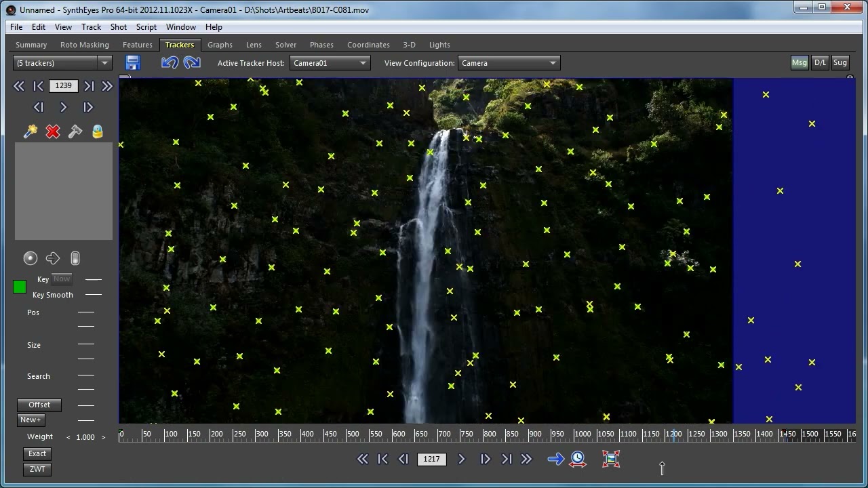Click the blue arrow playback direction icon
Image resolution: width=868 pixels, height=488 pixels.
point(555,459)
